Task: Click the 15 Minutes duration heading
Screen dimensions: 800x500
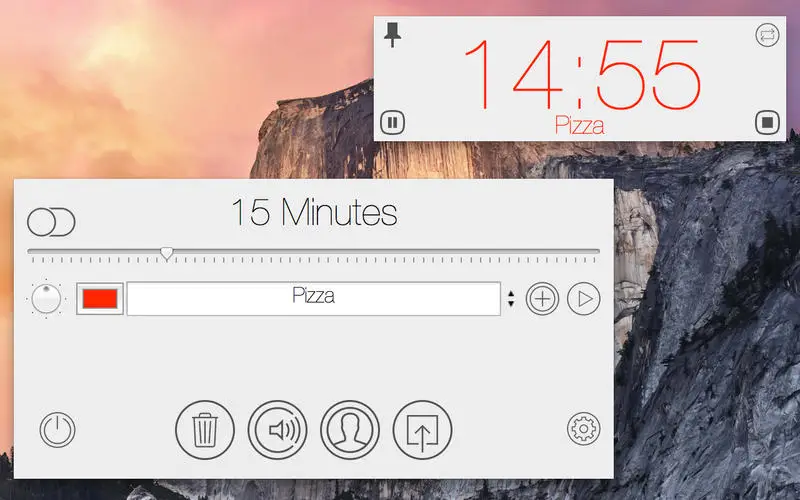Action: [x=314, y=212]
